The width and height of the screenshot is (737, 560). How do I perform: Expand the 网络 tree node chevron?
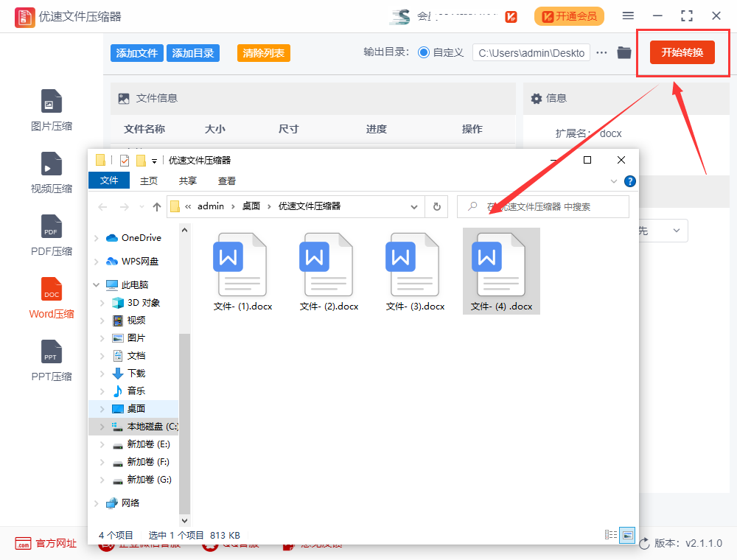pyautogui.click(x=97, y=503)
